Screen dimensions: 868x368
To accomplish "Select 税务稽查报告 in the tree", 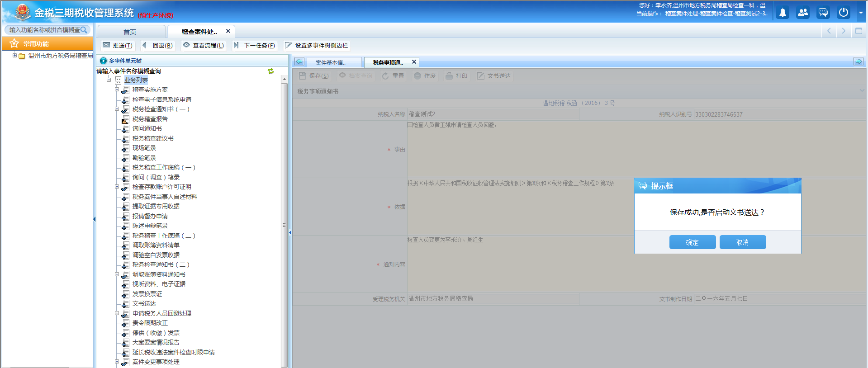I will click(x=150, y=119).
